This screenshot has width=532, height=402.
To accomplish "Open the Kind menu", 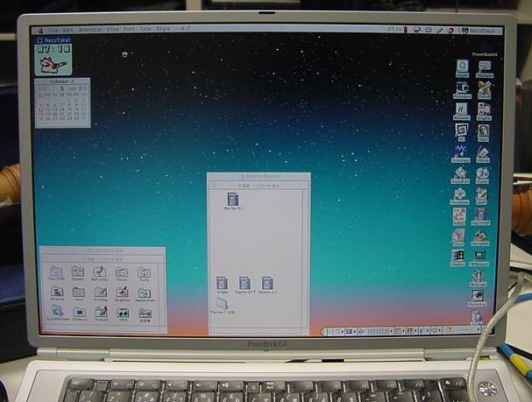I will pos(113,30).
